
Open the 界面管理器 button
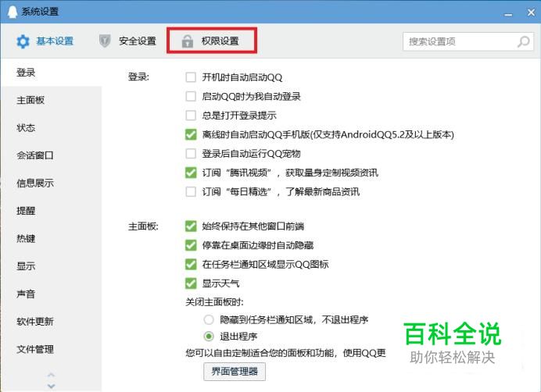tap(235, 372)
